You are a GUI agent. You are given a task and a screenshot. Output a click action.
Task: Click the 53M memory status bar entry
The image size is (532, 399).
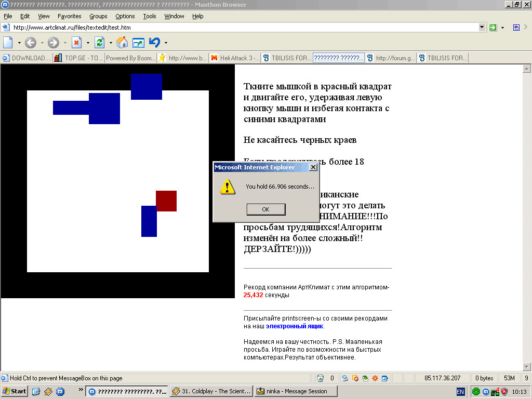(x=509, y=378)
